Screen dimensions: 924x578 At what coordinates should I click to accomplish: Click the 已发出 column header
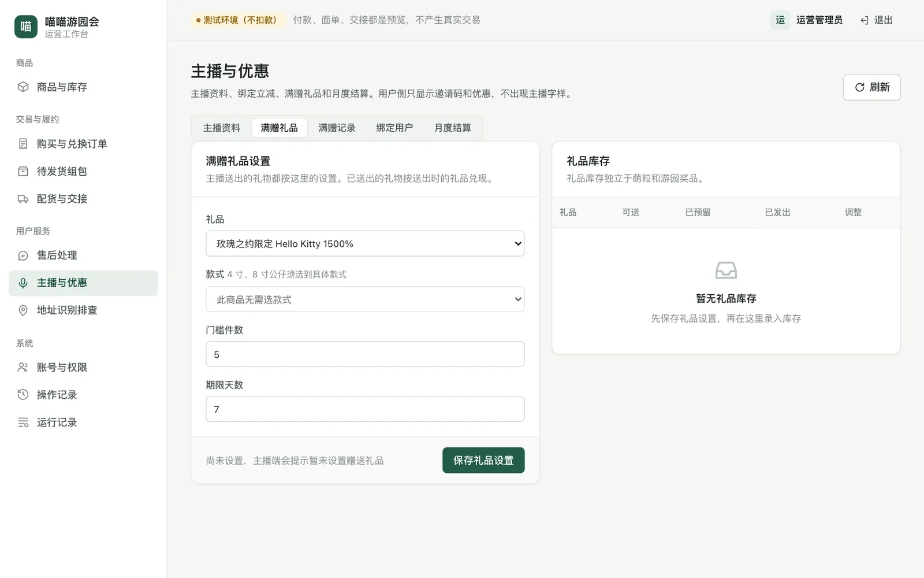point(777,212)
